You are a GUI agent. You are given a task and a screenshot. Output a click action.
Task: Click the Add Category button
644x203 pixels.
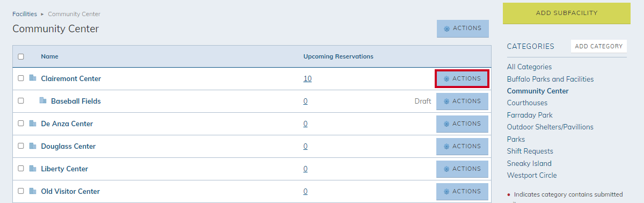pyautogui.click(x=599, y=46)
